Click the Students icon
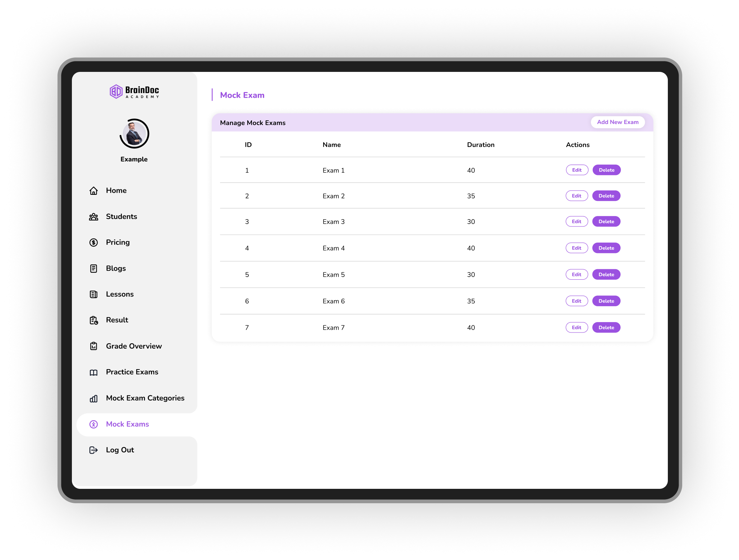739x560 pixels. click(93, 216)
